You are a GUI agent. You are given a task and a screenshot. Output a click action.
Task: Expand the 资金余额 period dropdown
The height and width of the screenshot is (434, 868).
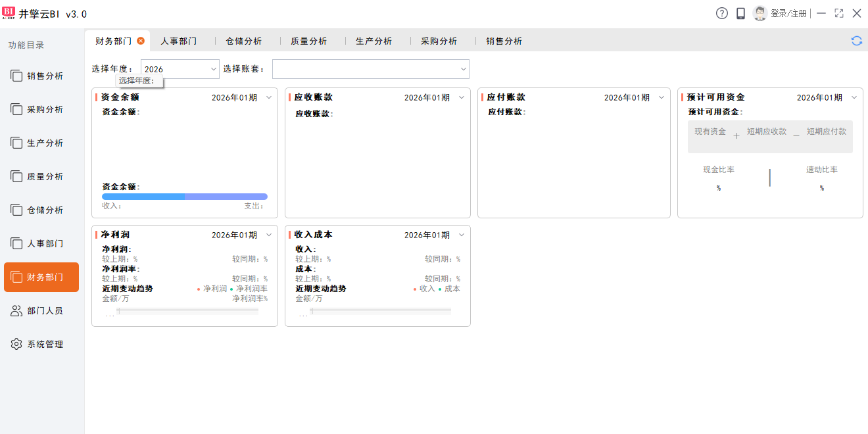[x=268, y=98]
